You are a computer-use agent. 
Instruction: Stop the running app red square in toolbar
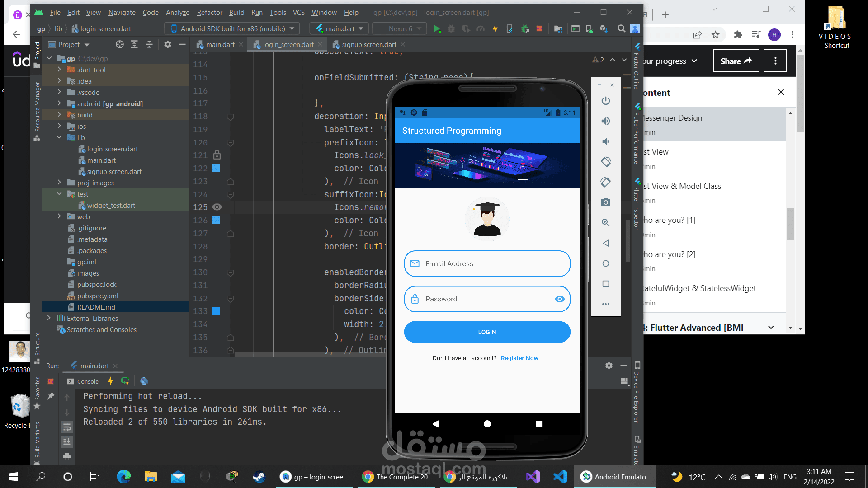(x=539, y=28)
